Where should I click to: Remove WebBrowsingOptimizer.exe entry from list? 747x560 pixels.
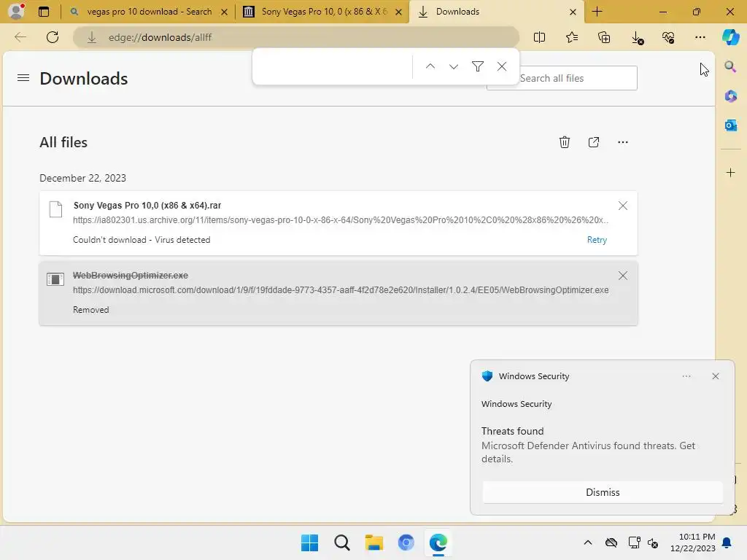(623, 276)
